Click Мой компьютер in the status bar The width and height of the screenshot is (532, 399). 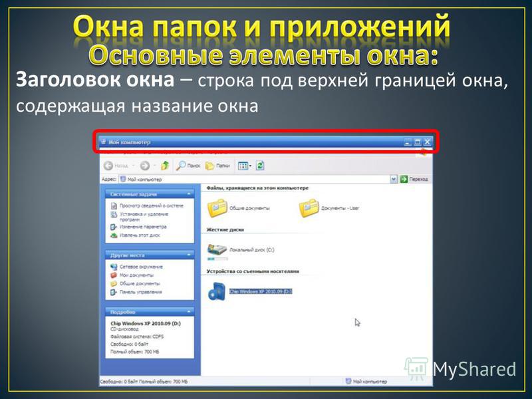(366, 381)
